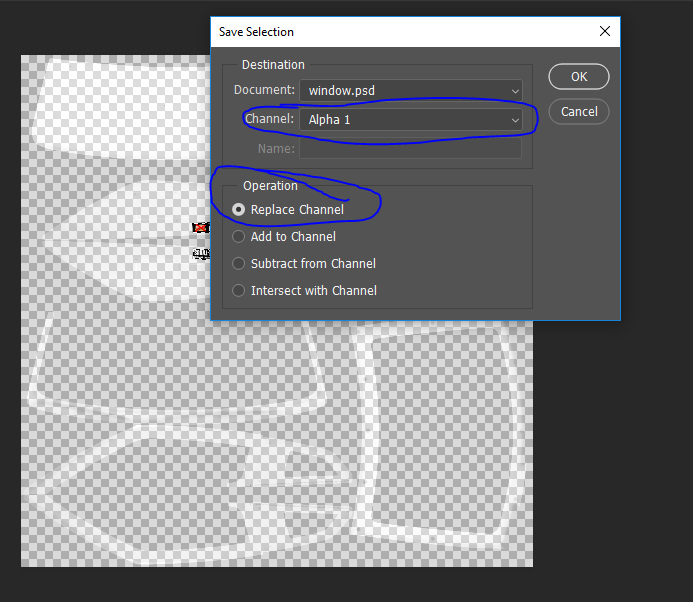Click the small black text decal on canvas
This screenshot has width=693, height=602.
click(200, 254)
